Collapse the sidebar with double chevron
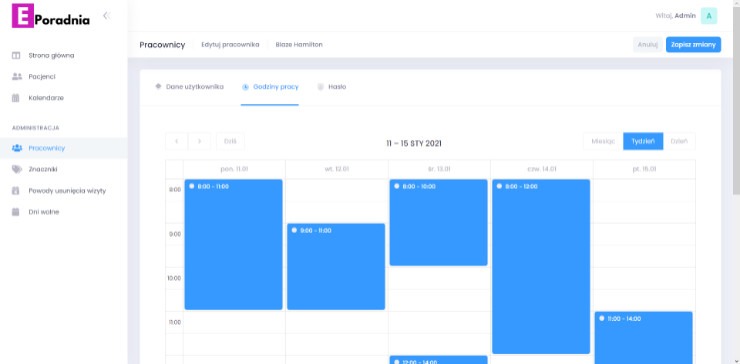Image resolution: width=740 pixels, height=364 pixels. pyautogui.click(x=106, y=16)
